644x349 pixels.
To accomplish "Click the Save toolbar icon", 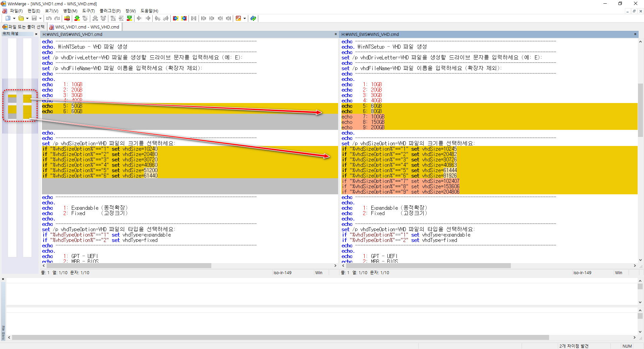I will pyautogui.click(x=34, y=18).
